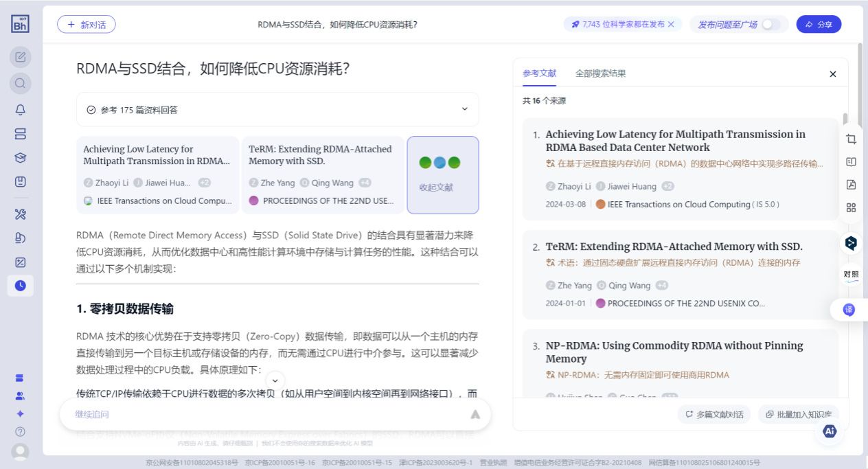Close the references panel with X
The height and width of the screenshot is (469, 868).
[832, 74]
